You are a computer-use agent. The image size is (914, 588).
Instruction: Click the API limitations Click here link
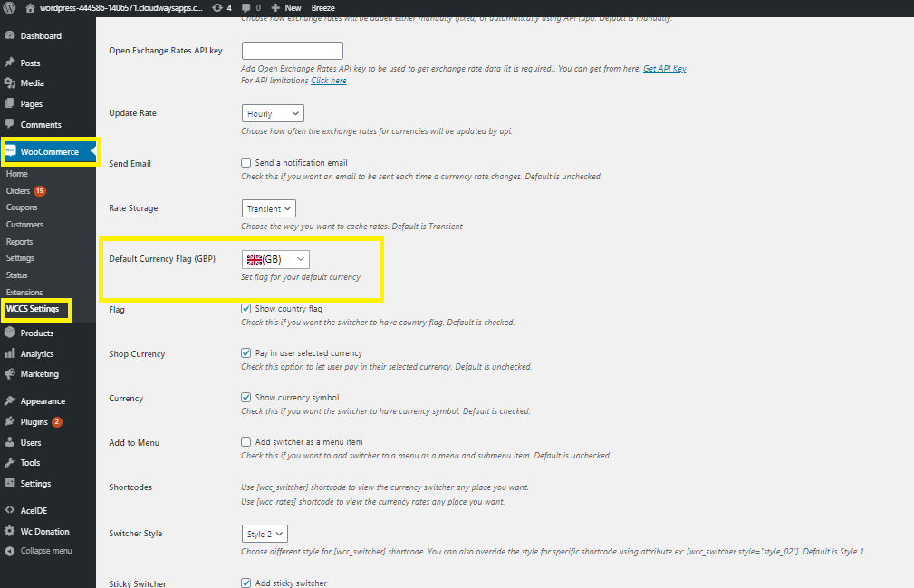[x=329, y=81]
